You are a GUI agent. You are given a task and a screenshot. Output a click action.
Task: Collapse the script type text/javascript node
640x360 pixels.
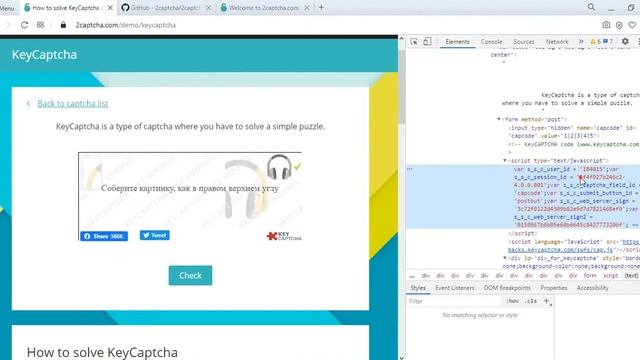(x=505, y=160)
